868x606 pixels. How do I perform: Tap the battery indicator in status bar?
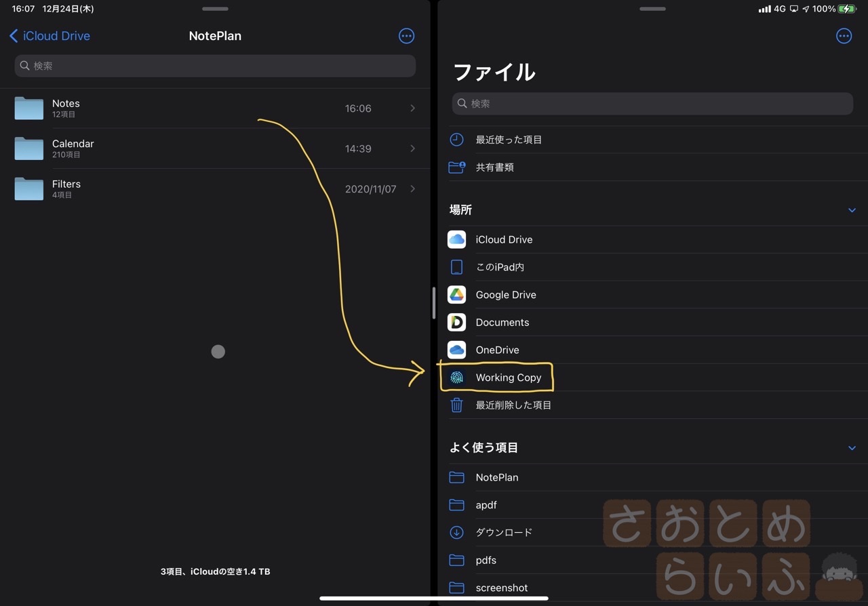pyautogui.click(x=848, y=9)
